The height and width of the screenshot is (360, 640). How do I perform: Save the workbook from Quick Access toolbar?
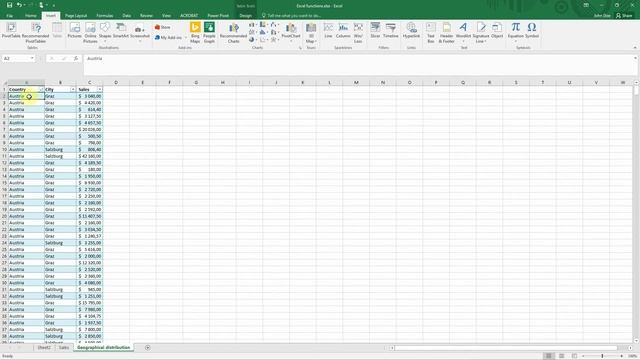coord(9,5)
